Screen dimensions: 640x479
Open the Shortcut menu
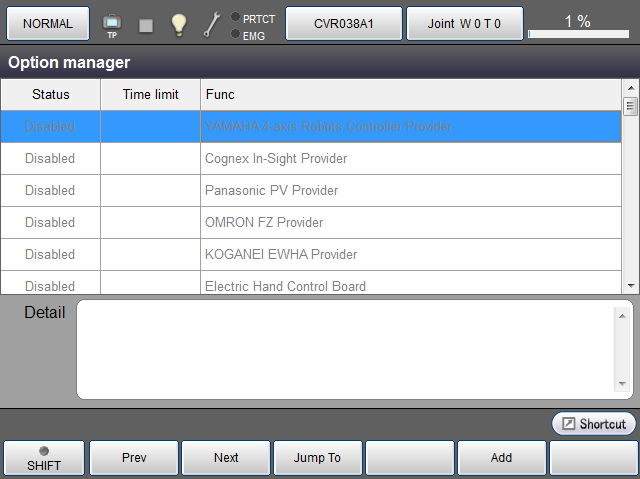point(593,424)
